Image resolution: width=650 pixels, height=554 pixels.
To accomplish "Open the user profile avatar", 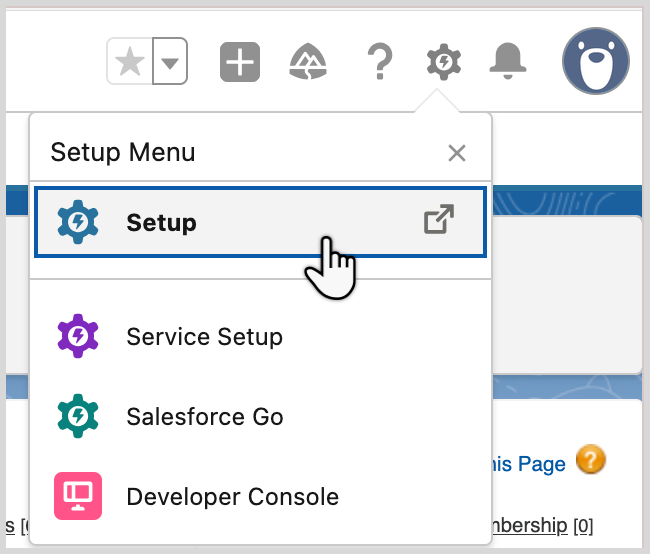I will (x=596, y=61).
